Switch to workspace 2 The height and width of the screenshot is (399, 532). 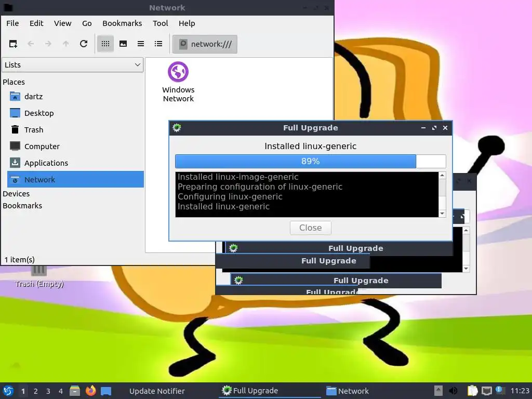[36, 391]
